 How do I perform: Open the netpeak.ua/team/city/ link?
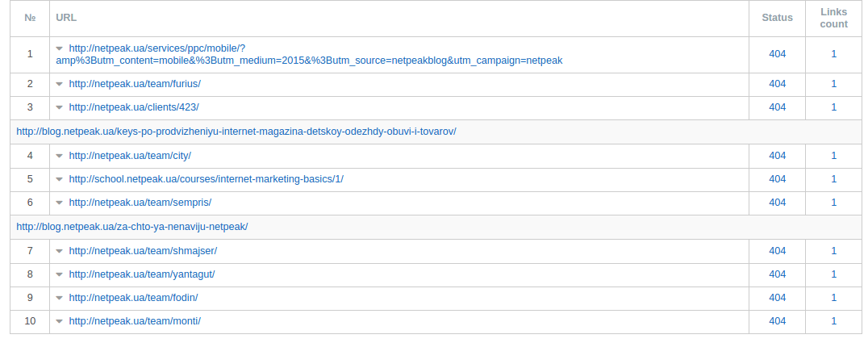[x=130, y=156]
